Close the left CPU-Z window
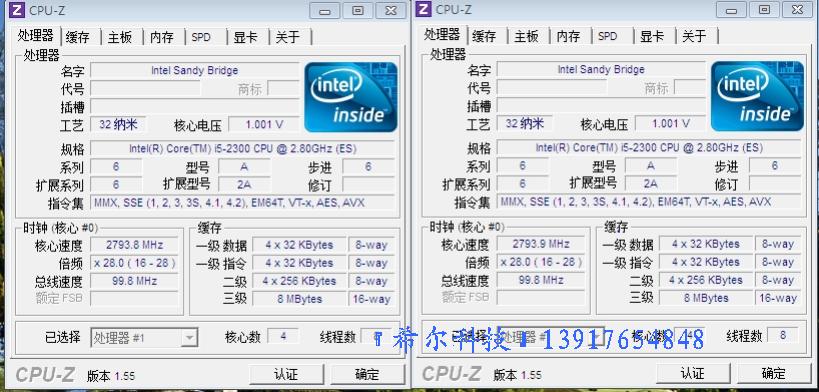 [x=390, y=10]
